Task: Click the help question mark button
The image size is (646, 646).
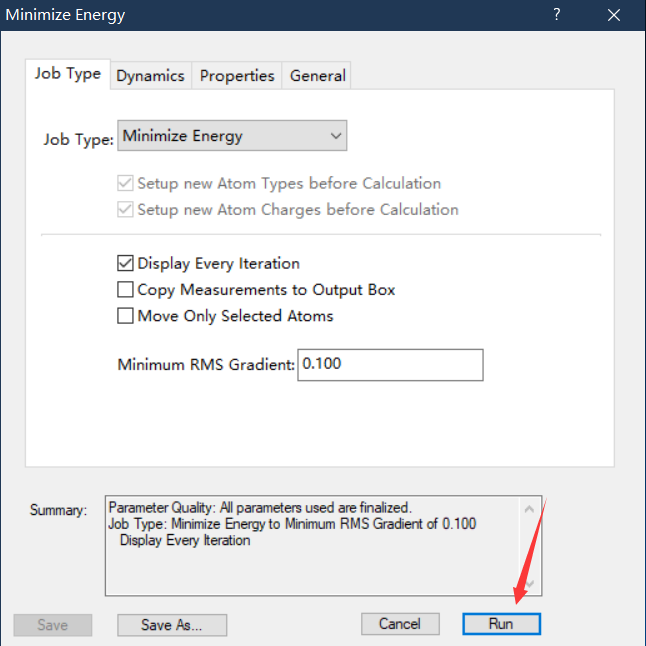Action: pyautogui.click(x=557, y=15)
